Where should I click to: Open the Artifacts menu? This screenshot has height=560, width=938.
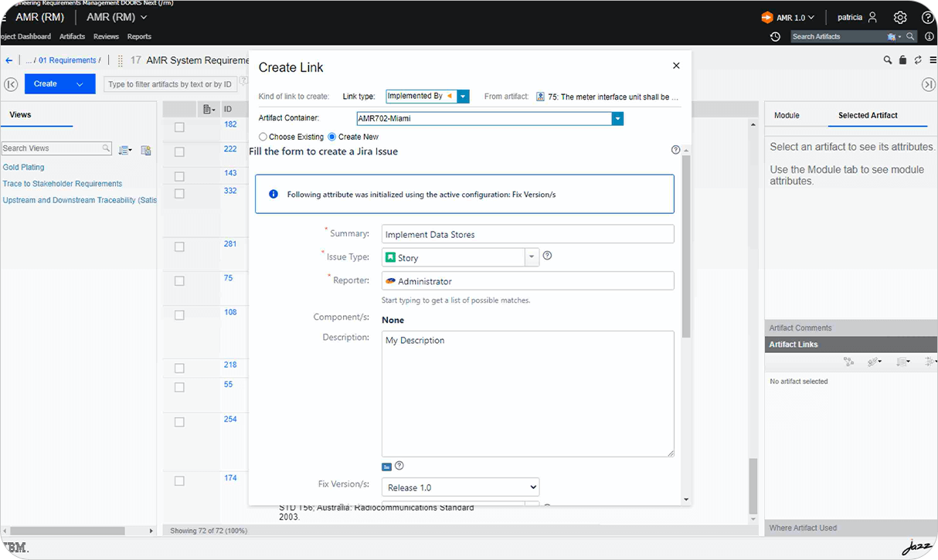73,36
